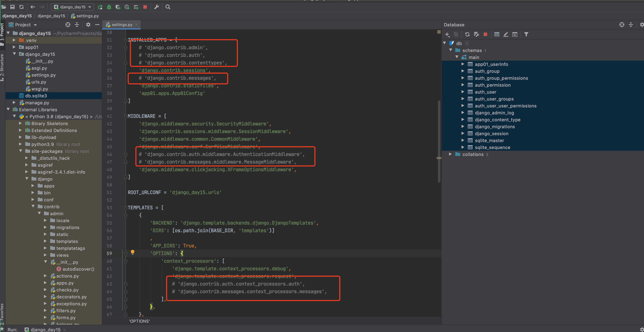Click the Back navigation arrow
The height and width of the screenshot is (332, 644).
point(33,7)
